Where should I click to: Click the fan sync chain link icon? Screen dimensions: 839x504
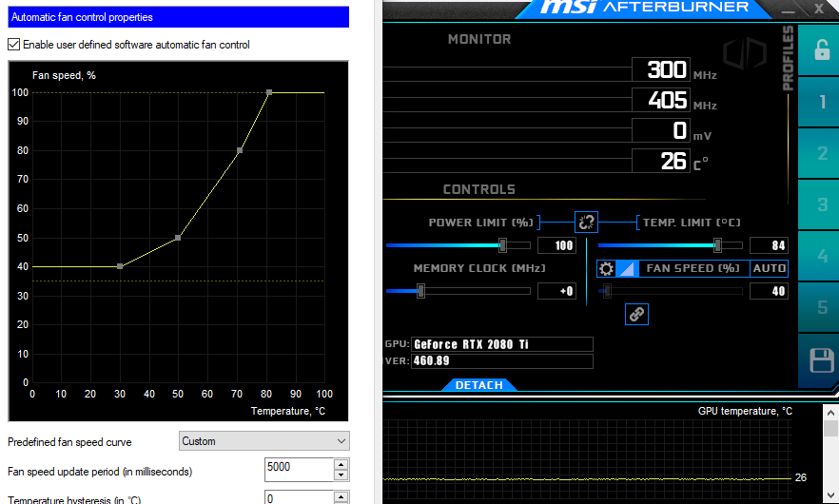click(636, 314)
